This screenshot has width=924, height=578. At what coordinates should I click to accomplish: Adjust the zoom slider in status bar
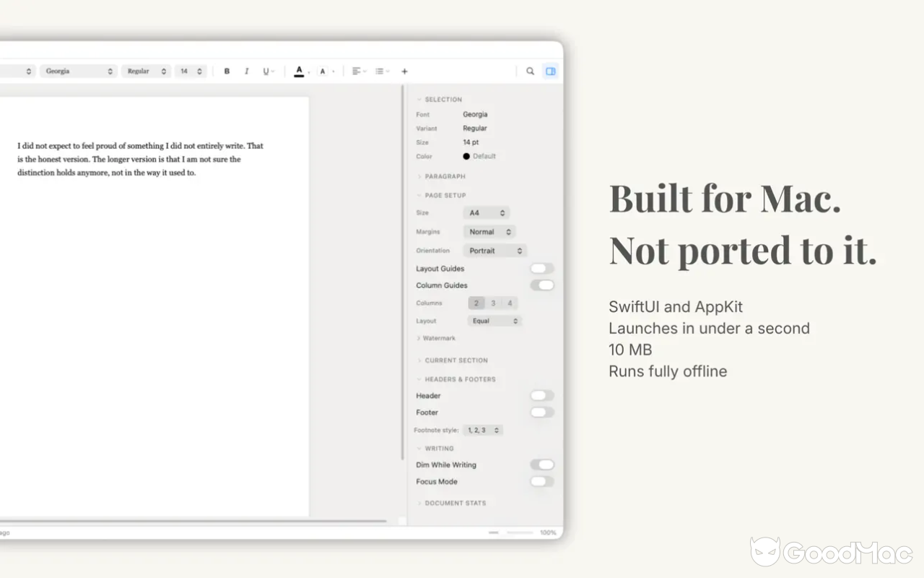point(512,532)
